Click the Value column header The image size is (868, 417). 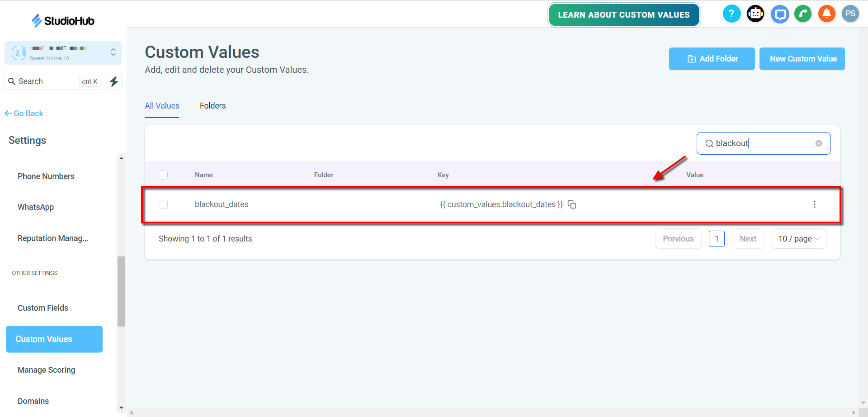[x=695, y=175]
